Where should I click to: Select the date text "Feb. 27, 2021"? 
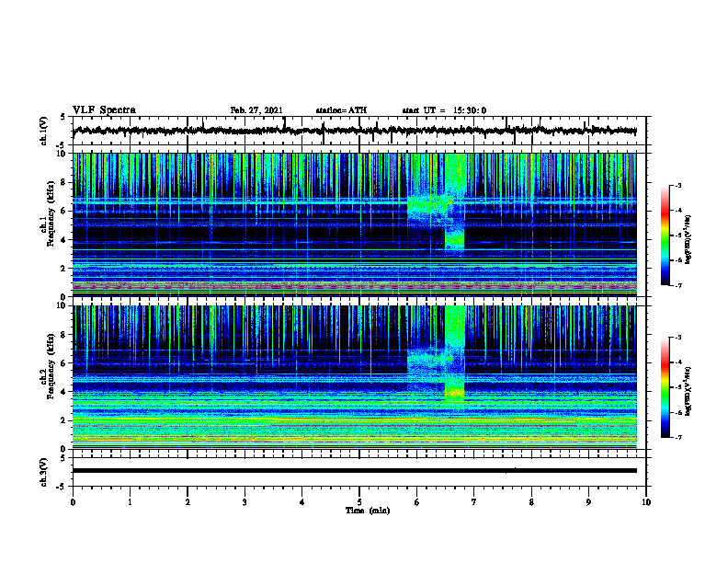coord(256,110)
